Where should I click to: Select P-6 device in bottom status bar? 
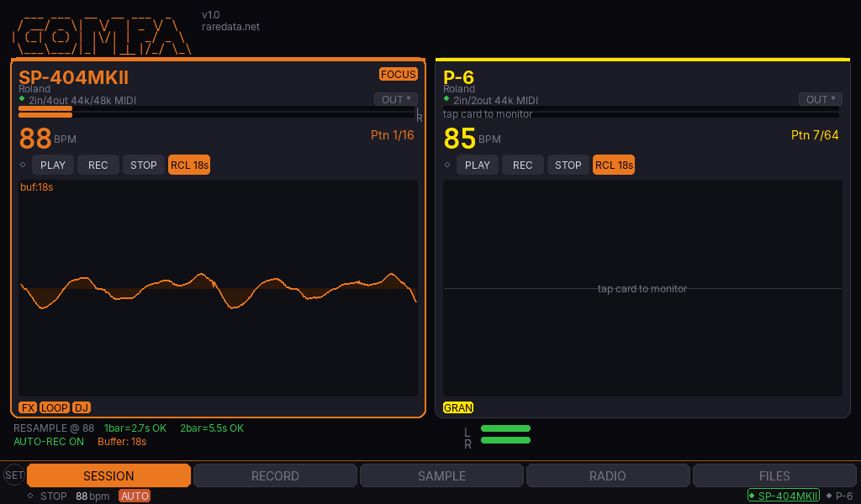point(840,496)
